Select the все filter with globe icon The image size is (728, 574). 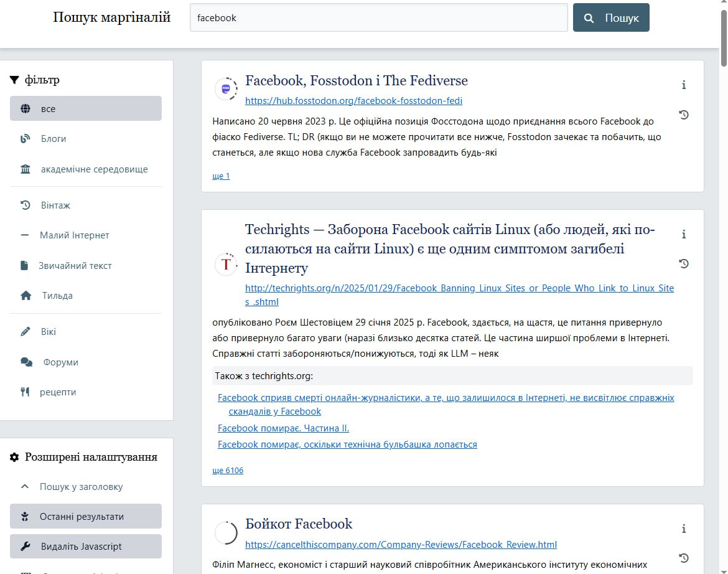tap(85, 108)
